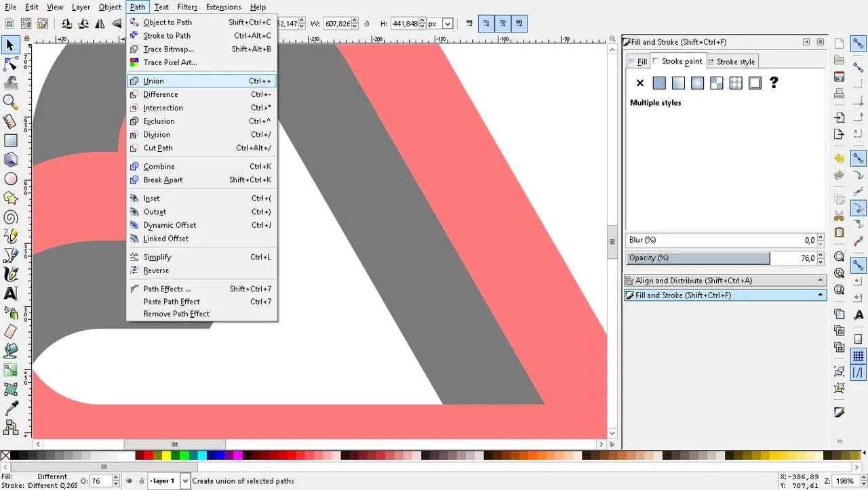Toggle layer visibility eye in status bar
The image size is (868, 490).
point(129,481)
